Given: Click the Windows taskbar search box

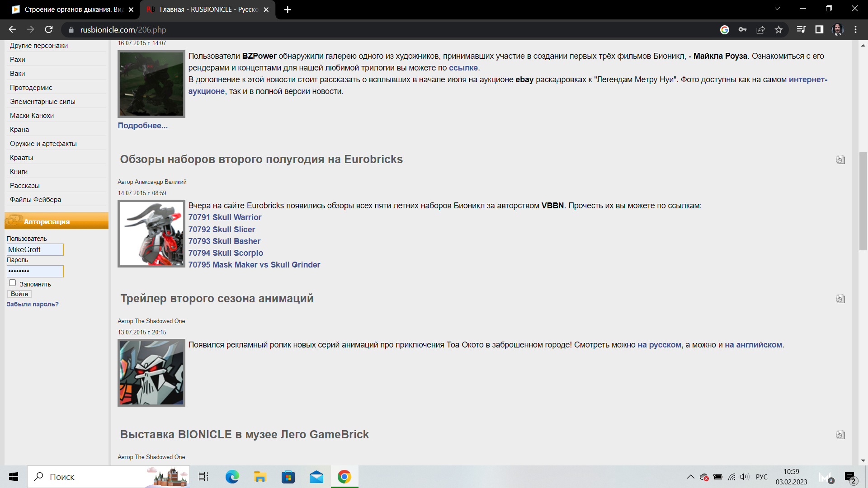Looking at the screenshot, I should tap(108, 477).
